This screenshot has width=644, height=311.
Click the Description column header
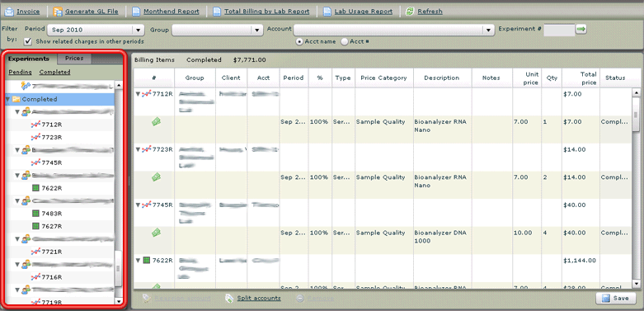[442, 78]
